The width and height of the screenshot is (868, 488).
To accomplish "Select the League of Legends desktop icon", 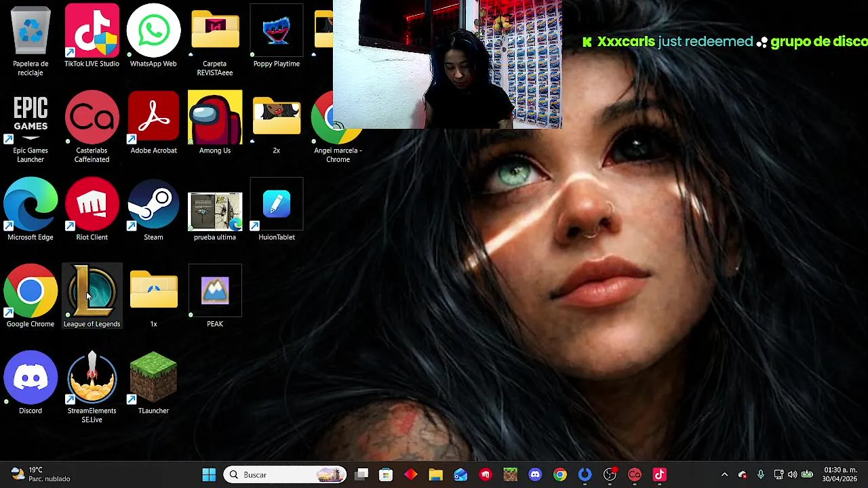I will pos(92,296).
